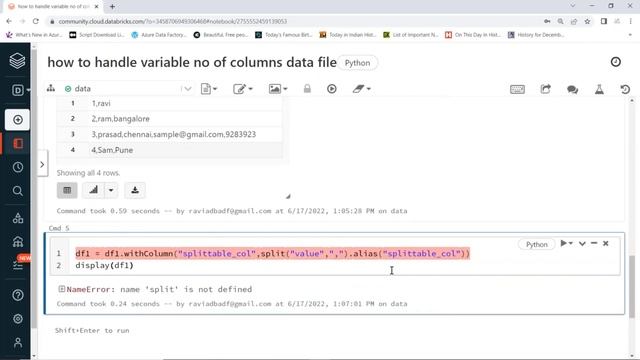Click the Permissions lock icon
Screen dimensions: 640x360
click(307, 89)
